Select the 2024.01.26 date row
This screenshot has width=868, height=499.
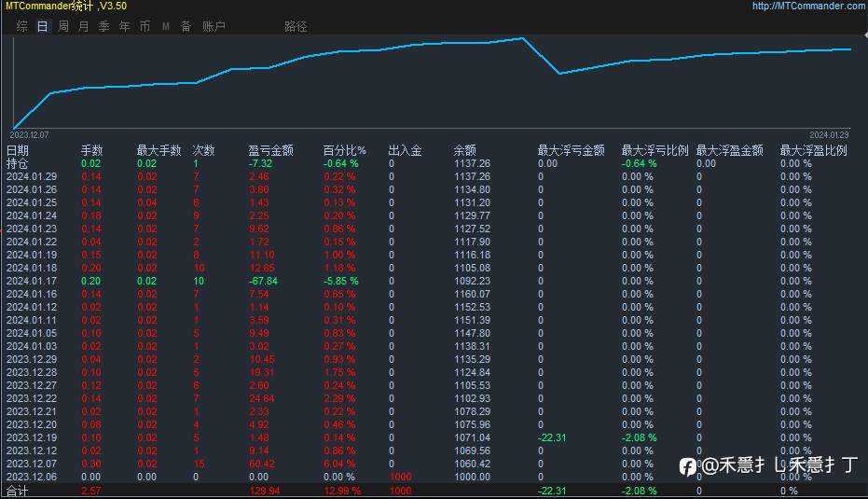click(32, 189)
